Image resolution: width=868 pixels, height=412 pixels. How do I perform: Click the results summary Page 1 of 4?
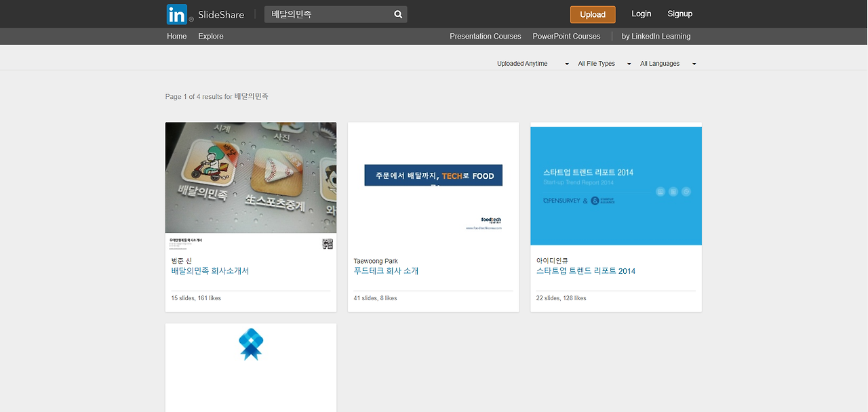[x=217, y=97]
